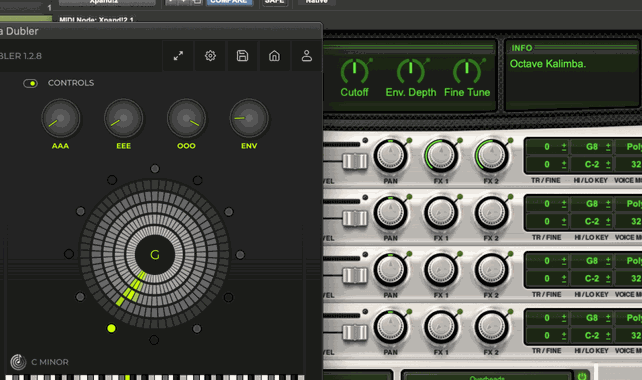Click the Dubler save floppy-disk icon
The height and width of the screenshot is (380, 642).
coord(242,56)
